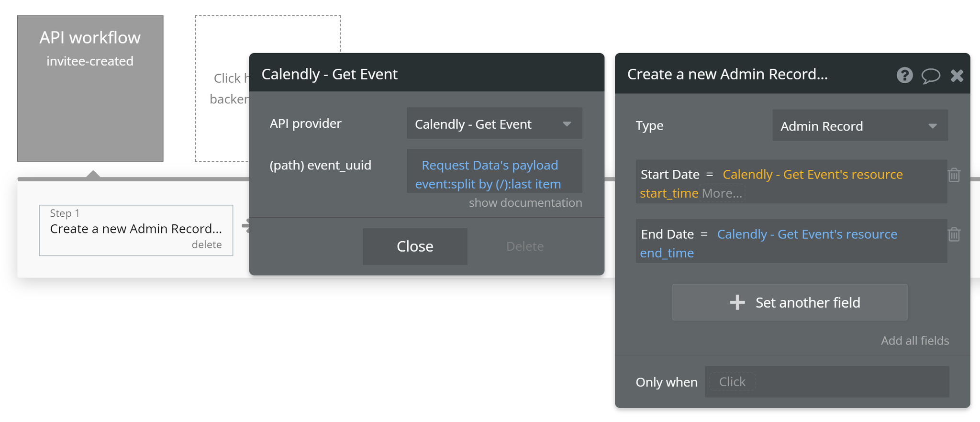Delete the End Date field with trash icon
This screenshot has height=422, width=980.
coord(954,234)
